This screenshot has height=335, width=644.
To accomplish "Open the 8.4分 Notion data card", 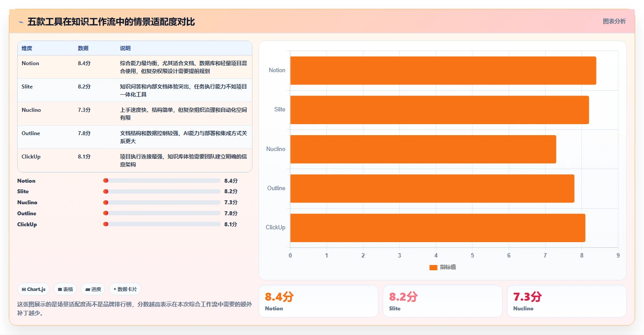I will [318, 301].
